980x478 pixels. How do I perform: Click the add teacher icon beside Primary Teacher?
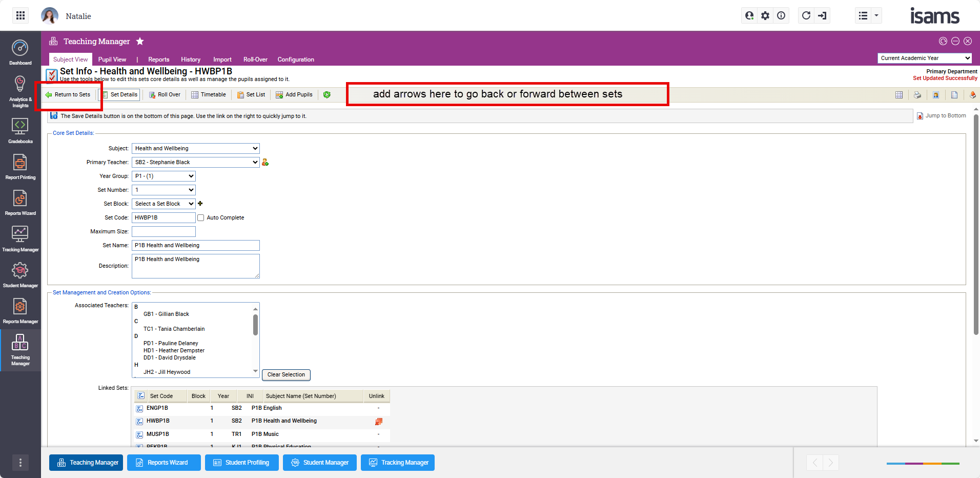[x=265, y=163]
